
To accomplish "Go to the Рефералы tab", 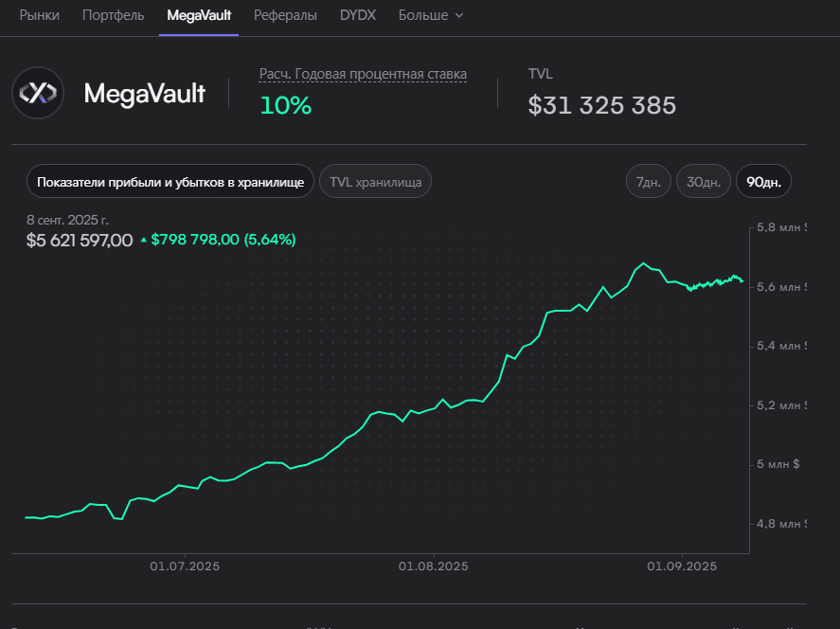I will [285, 16].
